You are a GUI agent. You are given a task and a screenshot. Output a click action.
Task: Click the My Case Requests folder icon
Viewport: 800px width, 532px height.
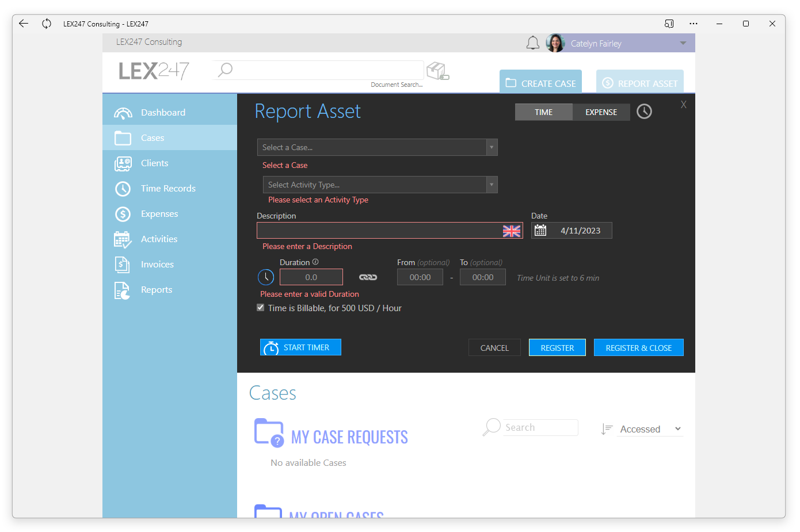[269, 433]
